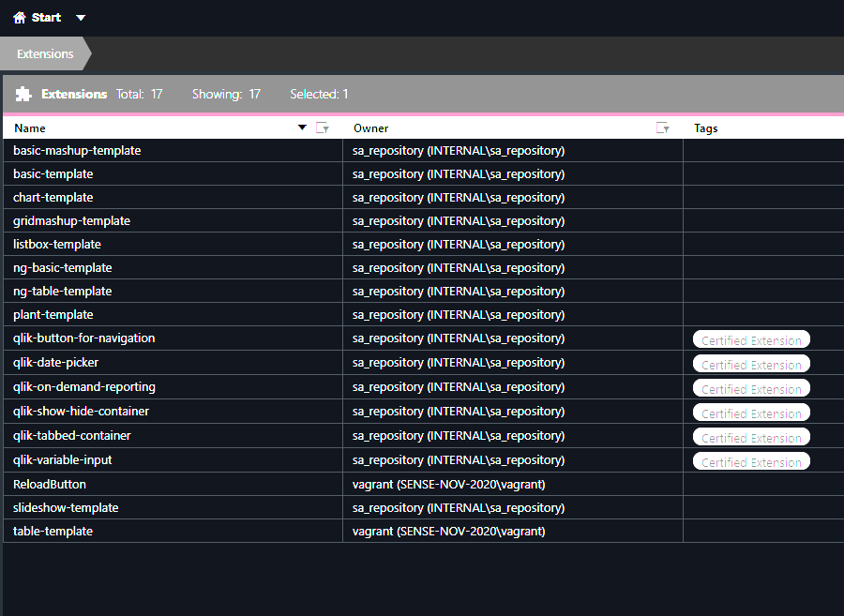Viewport: 844px width, 616px height.
Task: Select the table-template extension
Action: pos(53,531)
